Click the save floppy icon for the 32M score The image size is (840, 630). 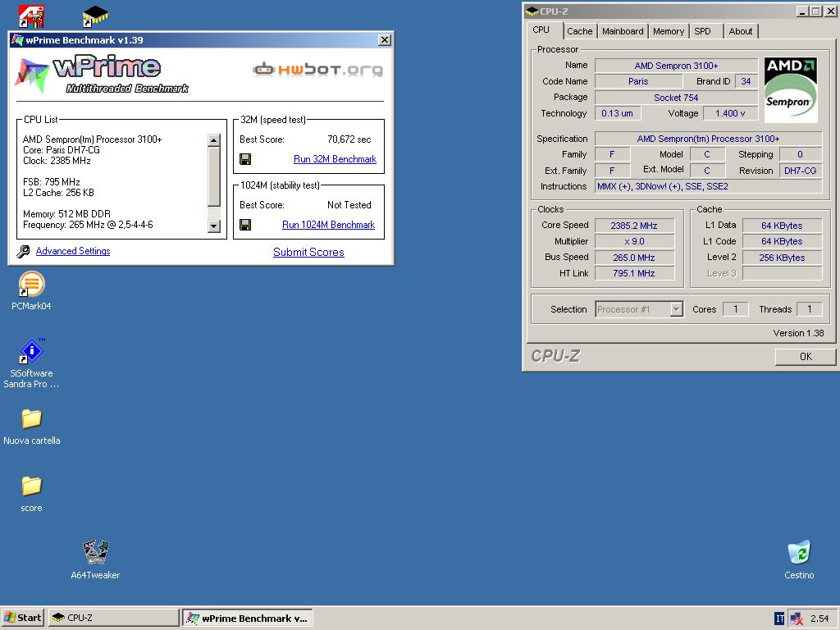(245, 159)
